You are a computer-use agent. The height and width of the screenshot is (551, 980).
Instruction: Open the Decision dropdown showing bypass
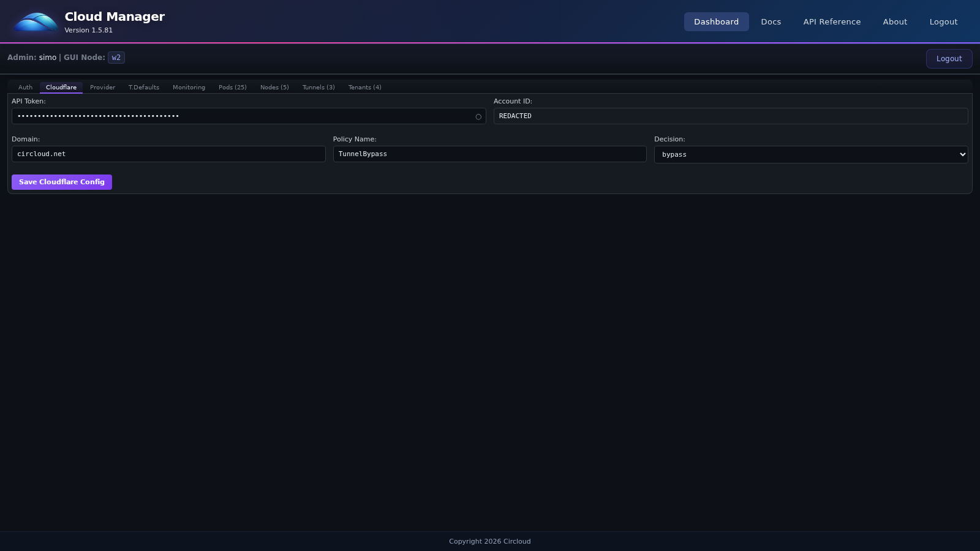pos(810,154)
